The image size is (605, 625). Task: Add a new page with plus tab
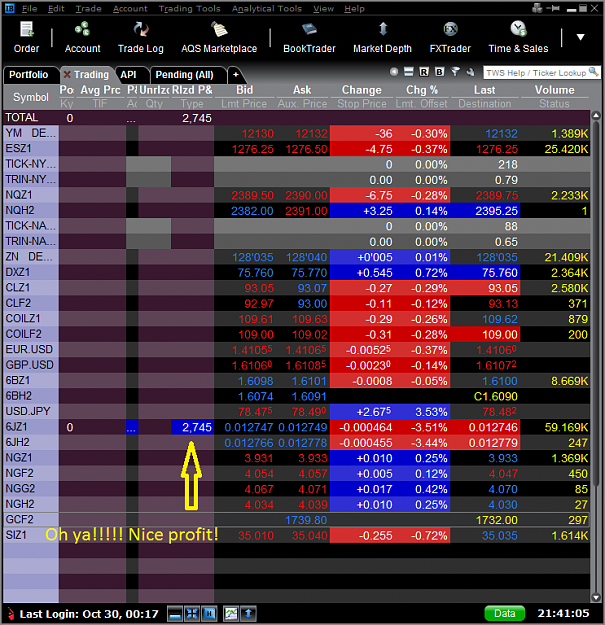click(236, 75)
